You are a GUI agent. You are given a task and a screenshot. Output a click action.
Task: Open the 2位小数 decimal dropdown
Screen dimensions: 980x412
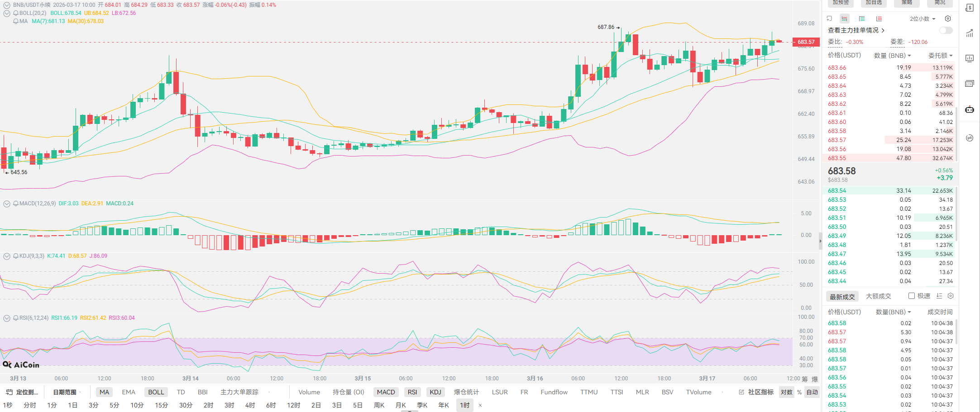923,19
